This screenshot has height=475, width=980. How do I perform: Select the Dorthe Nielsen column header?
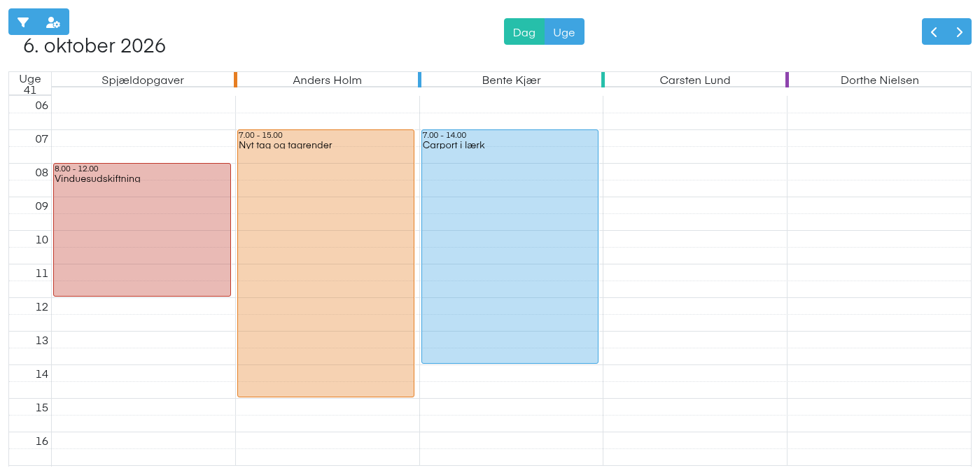click(x=880, y=80)
